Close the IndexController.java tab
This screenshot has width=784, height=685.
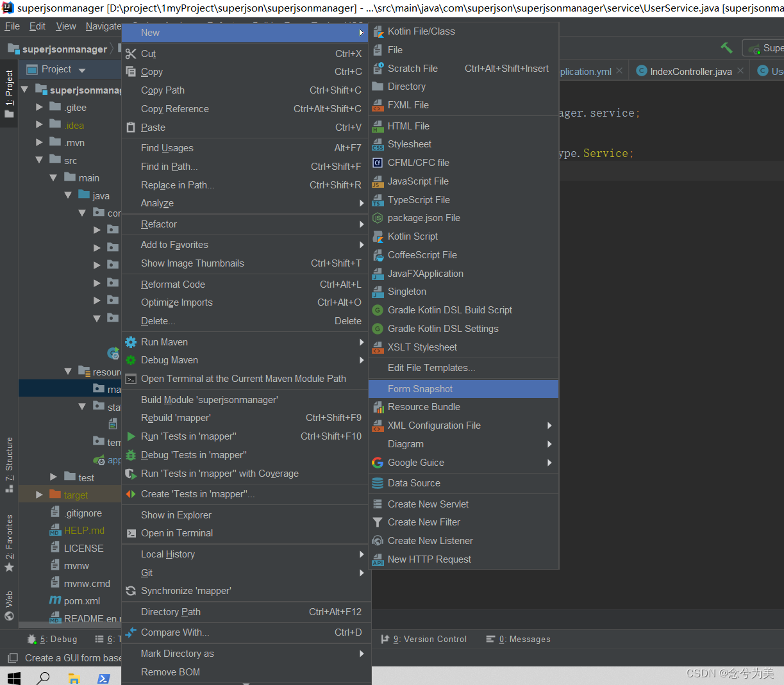[x=740, y=71]
